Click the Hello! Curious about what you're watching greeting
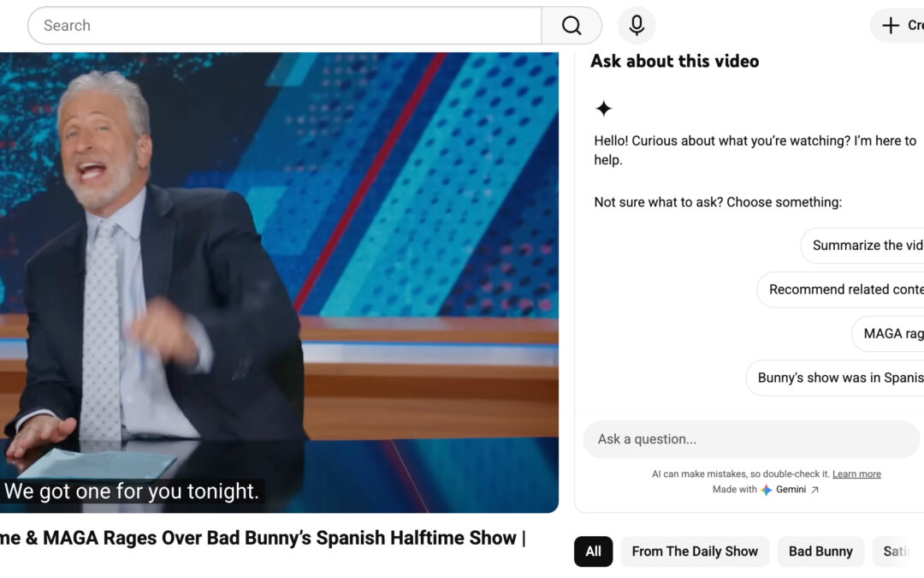 click(x=755, y=151)
